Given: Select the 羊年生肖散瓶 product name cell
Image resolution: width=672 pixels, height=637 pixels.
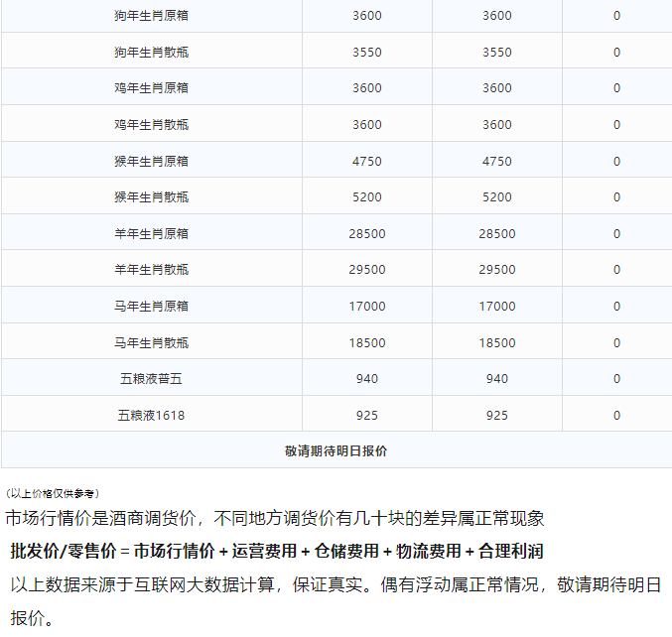Looking at the screenshot, I should pos(151,270).
